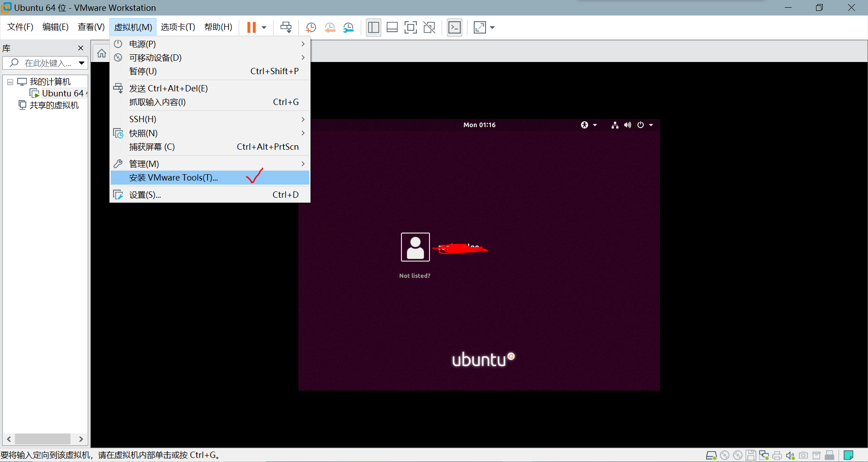This screenshot has height=462, width=868.
Task: Expand the 快照(N) submenu
Action: pyautogui.click(x=210, y=133)
